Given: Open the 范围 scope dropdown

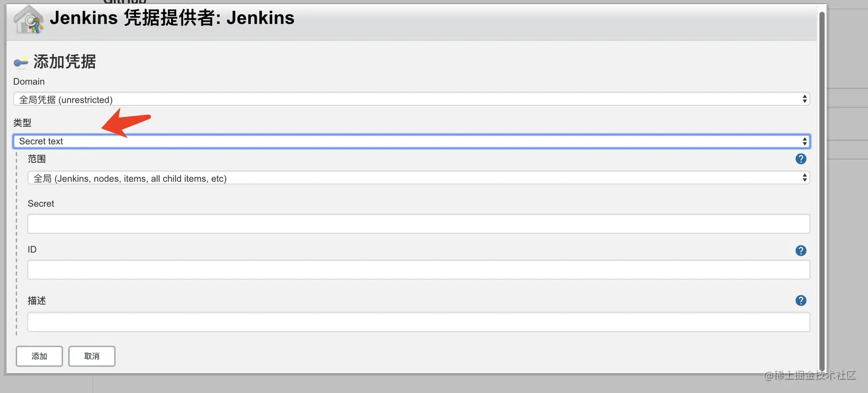Looking at the screenshot, I should pyautogui.click(x=418, y=178).
